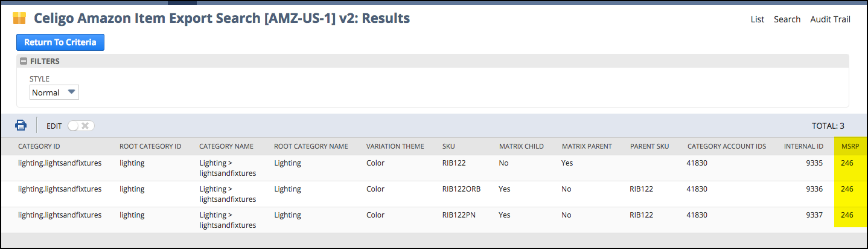Sort by Matrix Child column header

pyautogui.click(x=521, y=146)
